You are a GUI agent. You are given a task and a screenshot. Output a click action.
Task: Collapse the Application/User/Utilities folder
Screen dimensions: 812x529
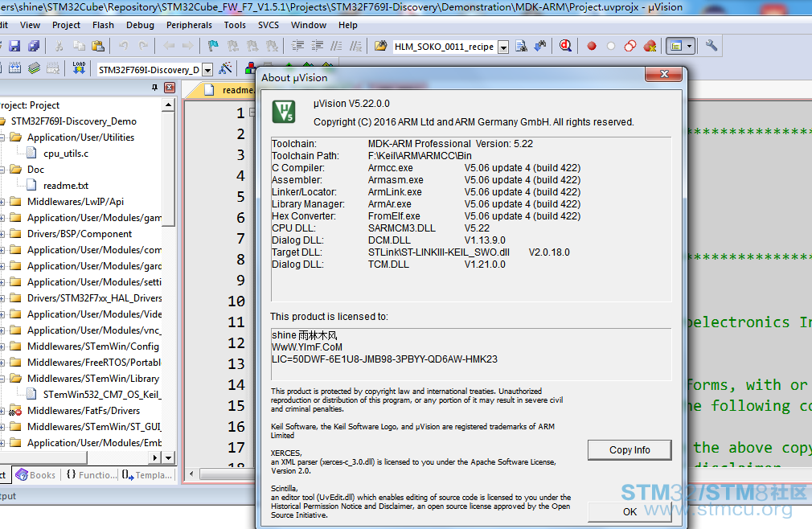pyautogui.click(x=2, y=137)
